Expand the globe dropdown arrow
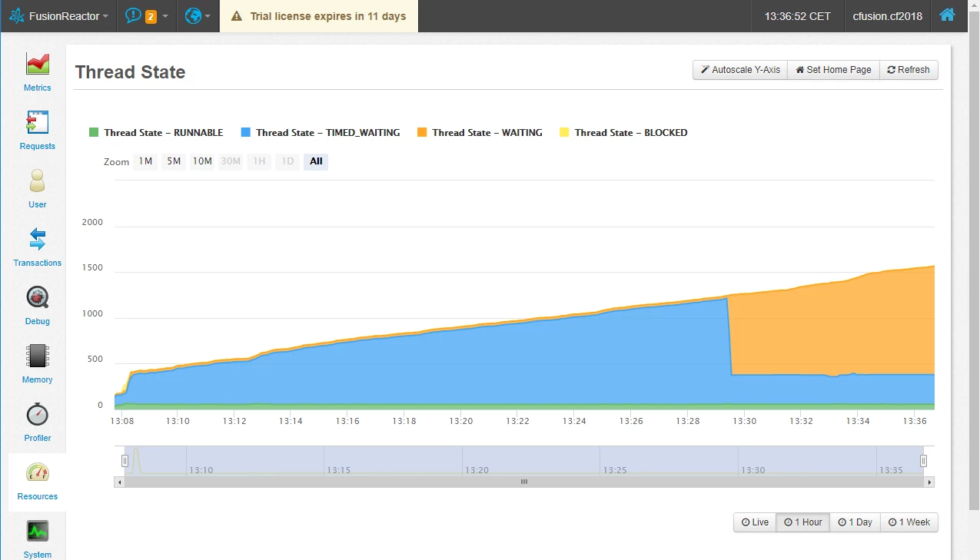 (x=208, y=16)
